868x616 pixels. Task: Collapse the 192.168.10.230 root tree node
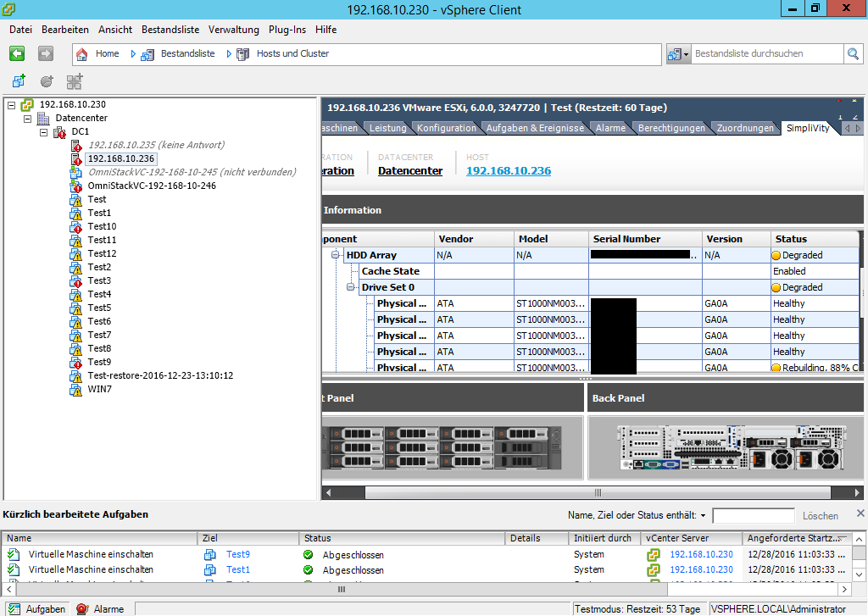click(11, 104)
